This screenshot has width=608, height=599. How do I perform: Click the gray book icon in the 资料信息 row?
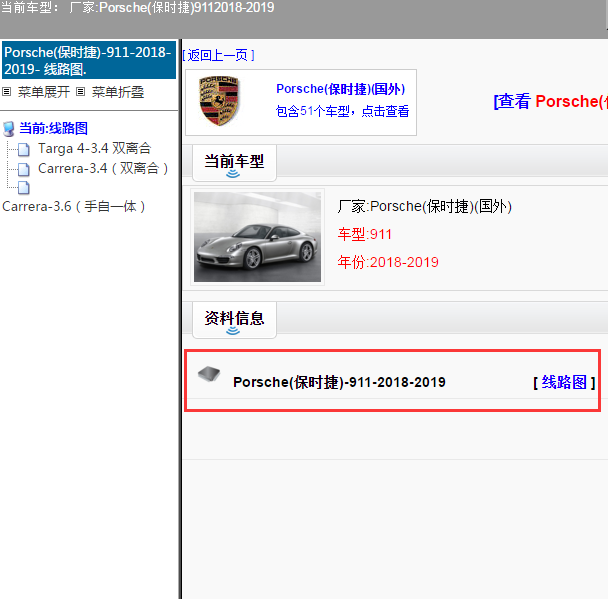(x=209, y=374)
